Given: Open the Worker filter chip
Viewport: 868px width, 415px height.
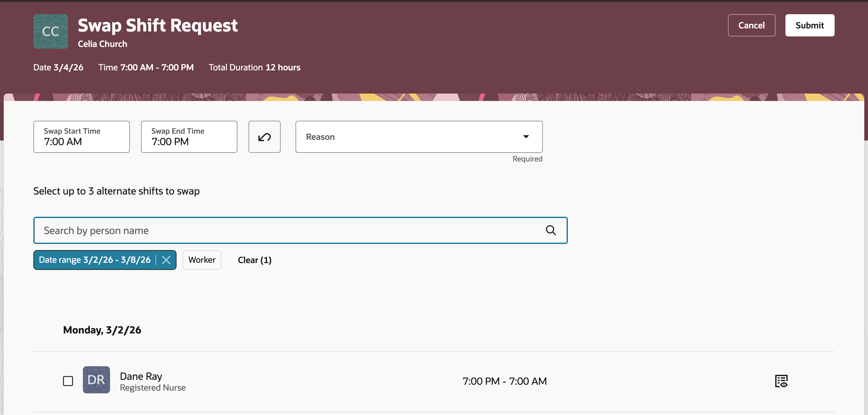Looking at the screenshot, I should point(202,260).
